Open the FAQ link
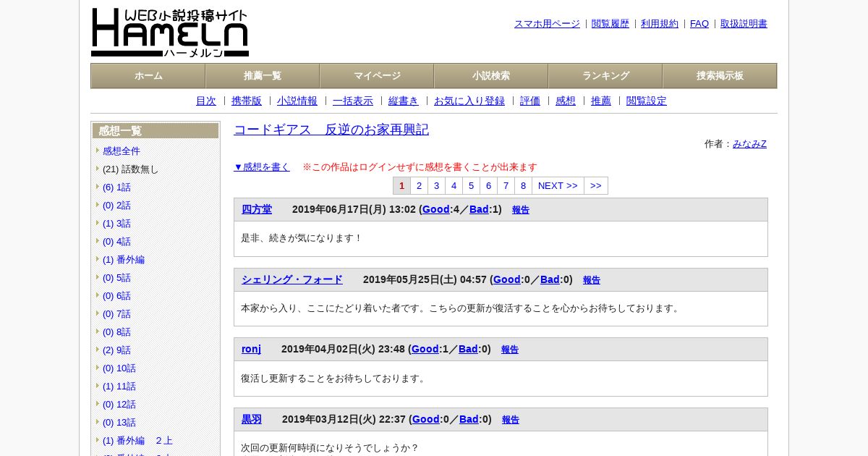The height and width of the screenshot is (456, 868). [699, 23]
